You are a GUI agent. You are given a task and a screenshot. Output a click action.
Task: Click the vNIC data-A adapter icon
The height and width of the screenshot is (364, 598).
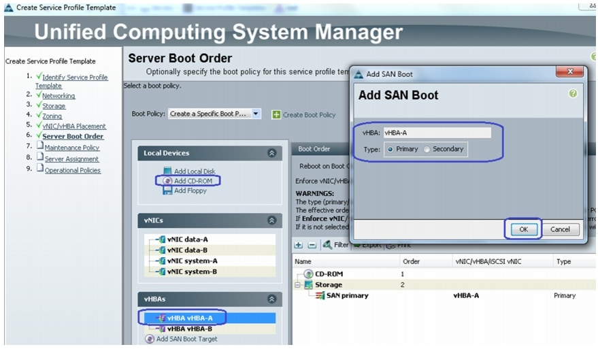coord(162,239)
